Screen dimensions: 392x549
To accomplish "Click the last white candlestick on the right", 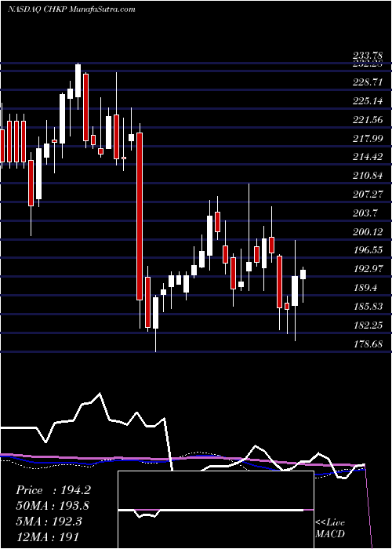I will coord(303,274).
